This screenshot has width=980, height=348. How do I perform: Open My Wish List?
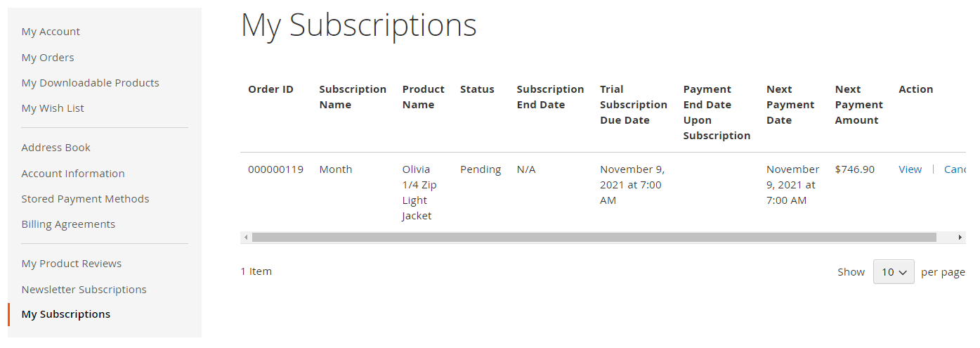pos(53,108)
